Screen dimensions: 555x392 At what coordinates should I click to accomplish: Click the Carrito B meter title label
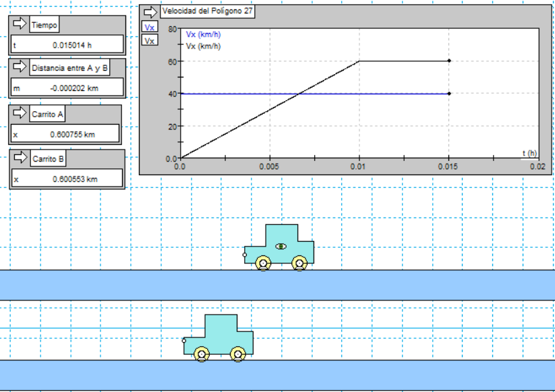[x=48, y=159]
